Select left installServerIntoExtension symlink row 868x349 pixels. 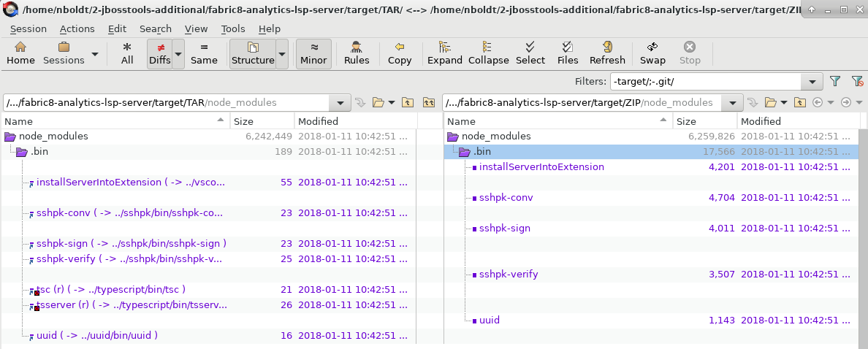tap(209, 182)
